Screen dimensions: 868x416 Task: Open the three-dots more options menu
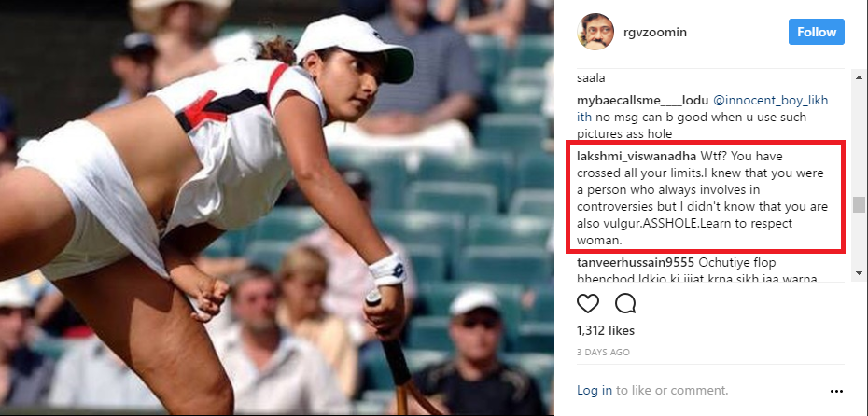tap(836, 391)
